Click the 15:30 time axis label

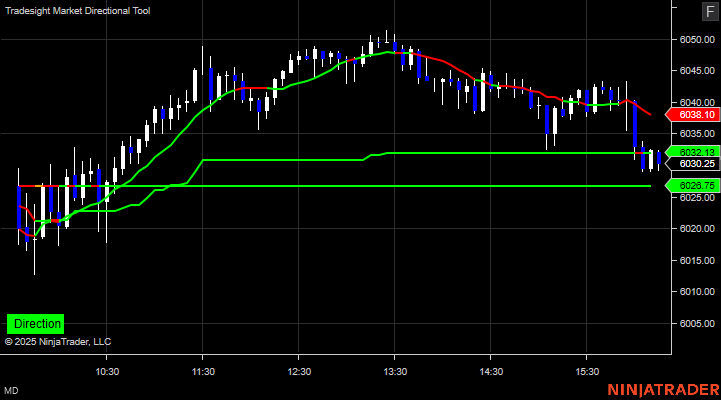[587, 371]
